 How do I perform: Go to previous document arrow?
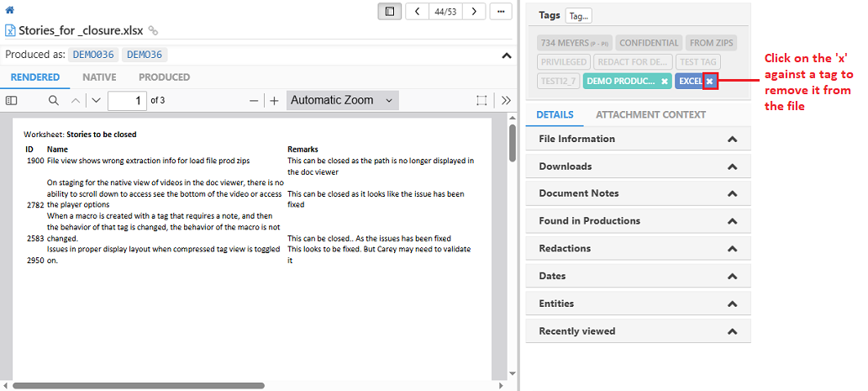pyautogui.click(x=418, y=11)
